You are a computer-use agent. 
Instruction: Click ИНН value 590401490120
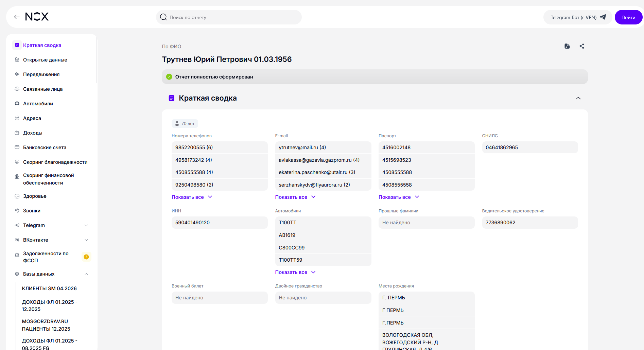[x=220, y=223]
